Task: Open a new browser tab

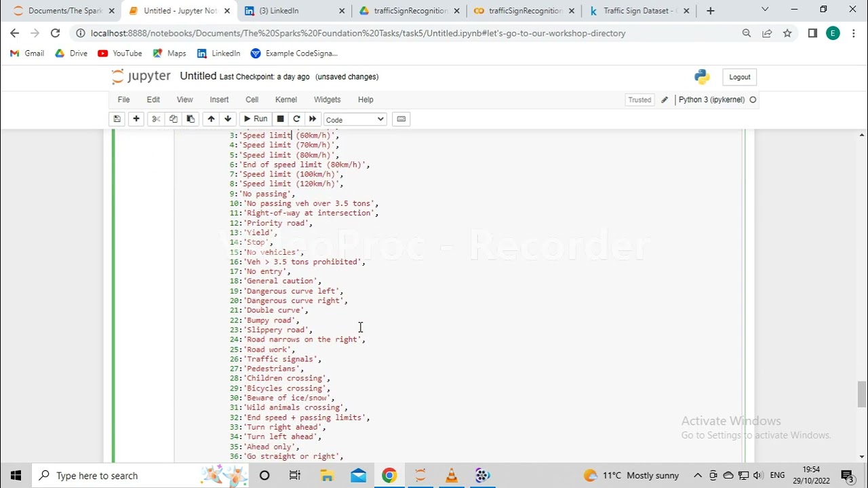Action: (710, 11)
